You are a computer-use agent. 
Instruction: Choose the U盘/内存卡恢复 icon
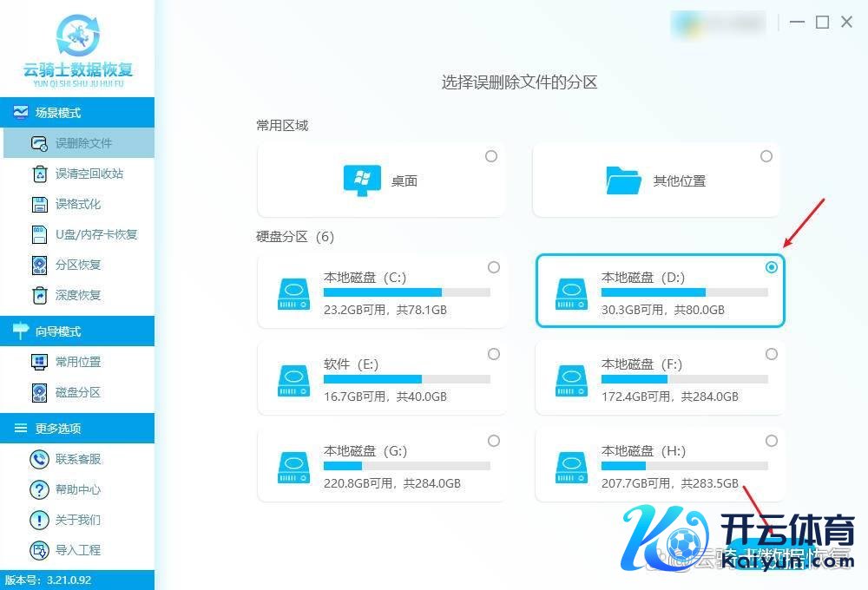pos(39,234)
